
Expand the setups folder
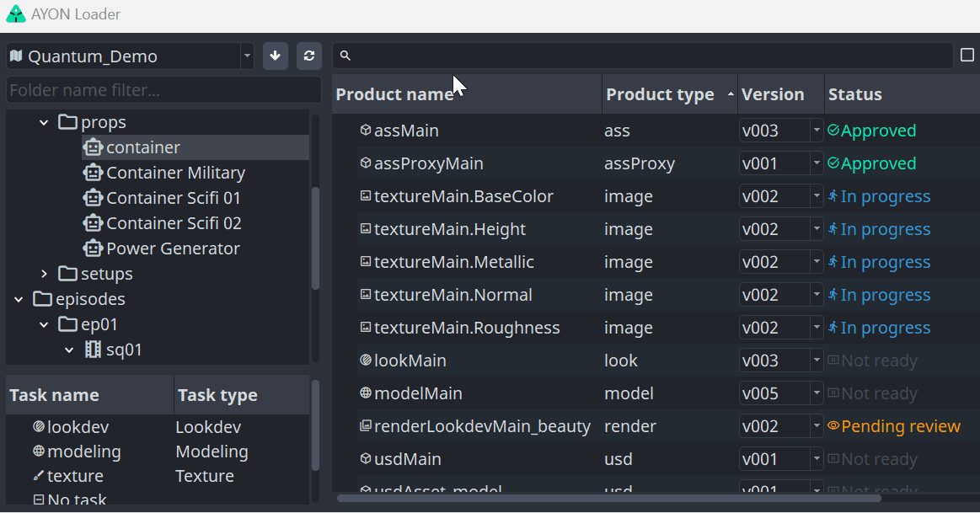[44, 274]
